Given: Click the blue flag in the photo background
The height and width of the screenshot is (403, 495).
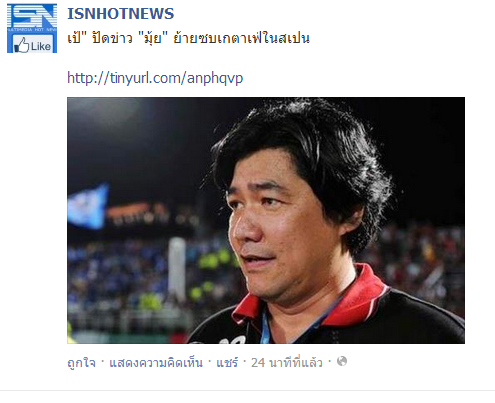Looking at the screenshot, I should 88,207.
